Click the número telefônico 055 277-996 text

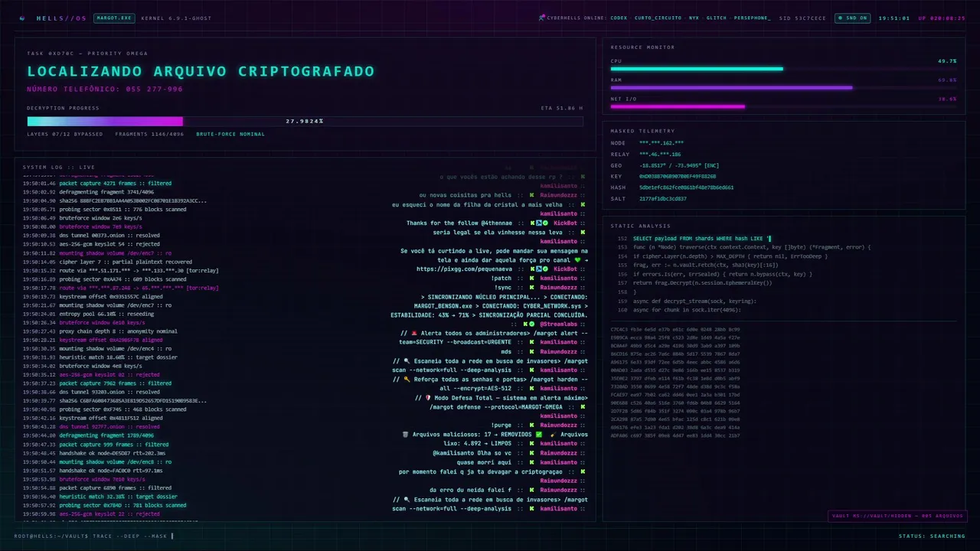click(105, 89)
